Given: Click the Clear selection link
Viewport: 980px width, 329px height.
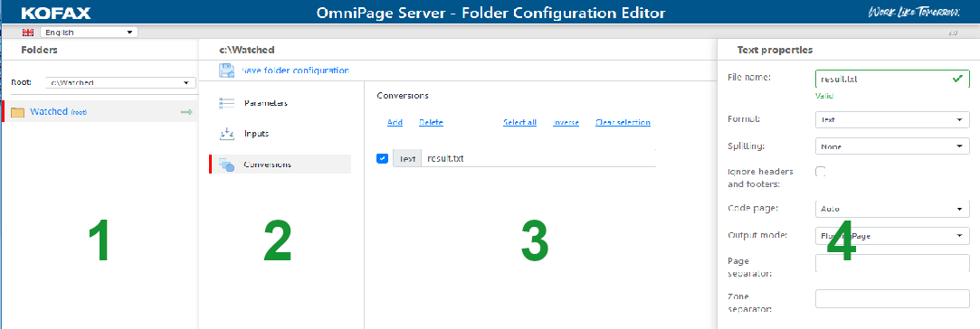Looking at the screenshot, I should (623, 122).
